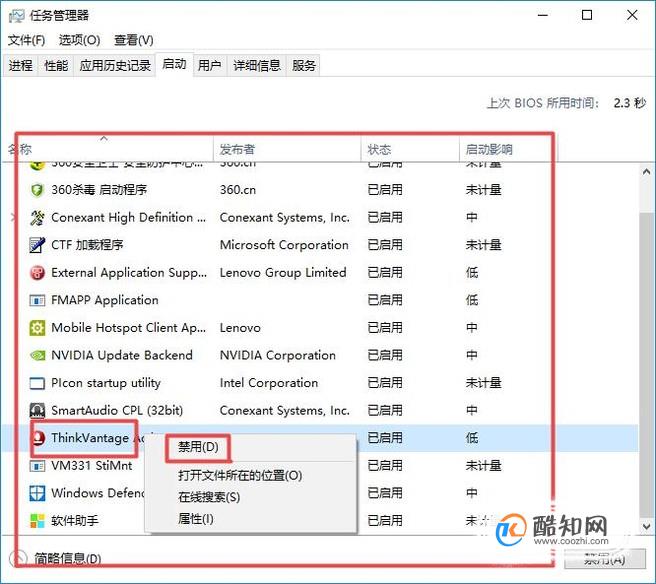Image resolution: width=656 pixels, height=584 pixels.
Task: Sort by the 发布者 column header
Action: 287,149
